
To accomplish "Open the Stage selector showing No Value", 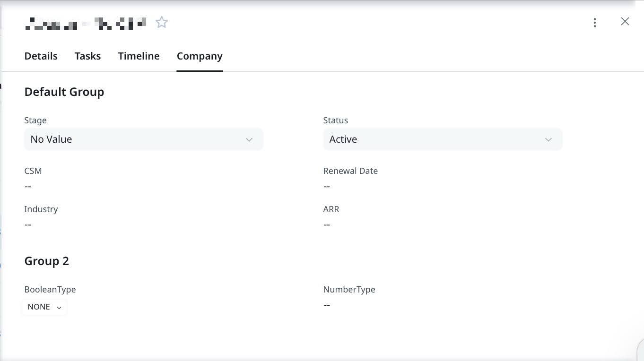I will (x=143, y=139).
